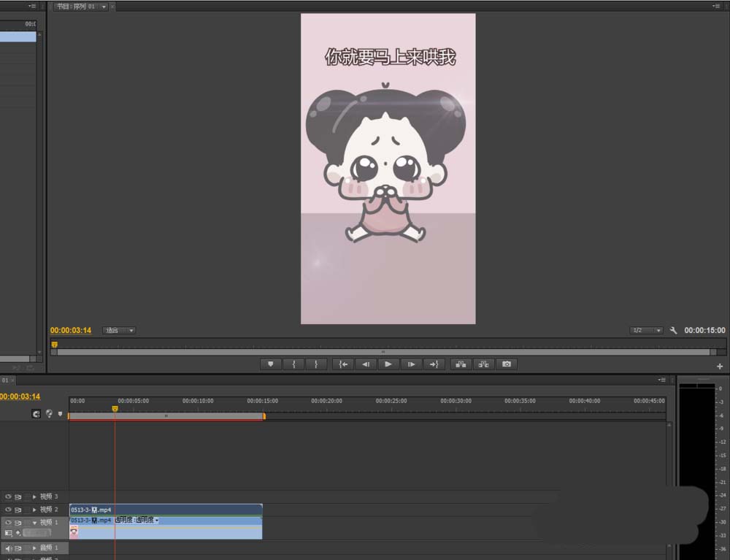This screenshot has height=560, width=730.
Task: Click the Lift button
Action: tap(461, 364)
